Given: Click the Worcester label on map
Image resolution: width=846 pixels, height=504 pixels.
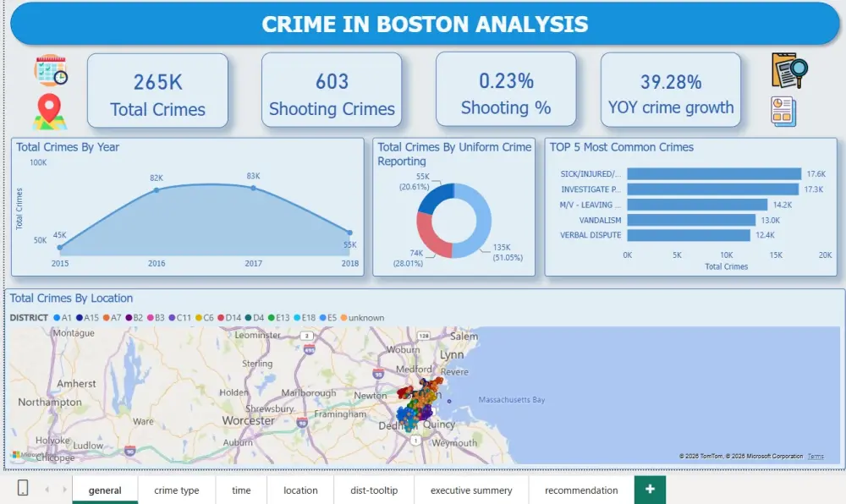Looking at the screenshot, I should 248,420.
